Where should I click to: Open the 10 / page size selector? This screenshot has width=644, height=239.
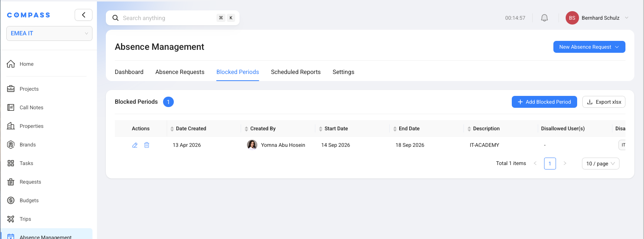[x=601, y=164]
